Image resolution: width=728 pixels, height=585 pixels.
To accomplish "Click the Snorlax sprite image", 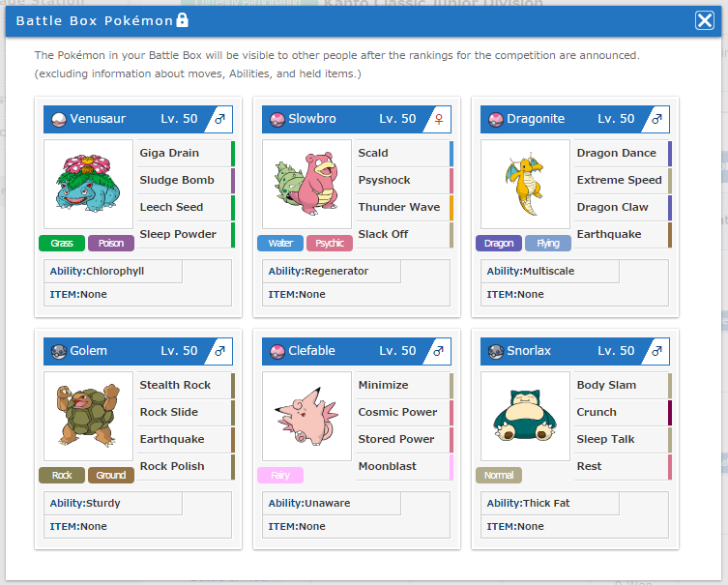I will pos(525,416).
